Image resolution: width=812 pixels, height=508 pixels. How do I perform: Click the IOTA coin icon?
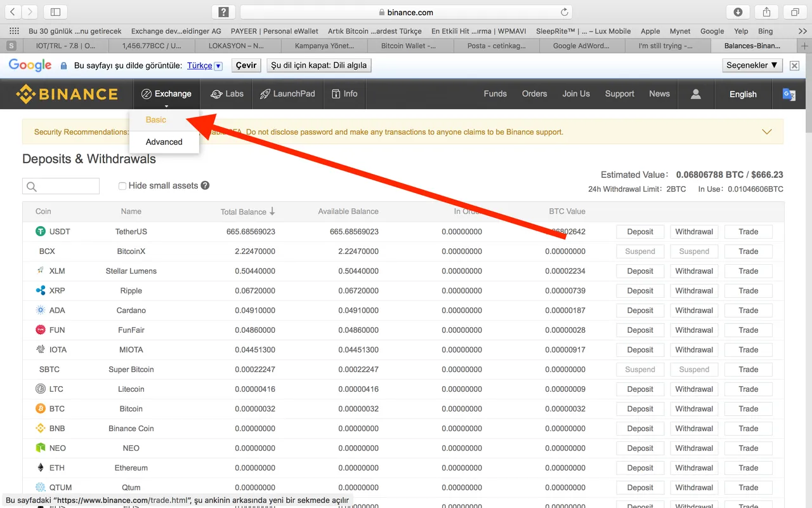[x=41, y=350]
